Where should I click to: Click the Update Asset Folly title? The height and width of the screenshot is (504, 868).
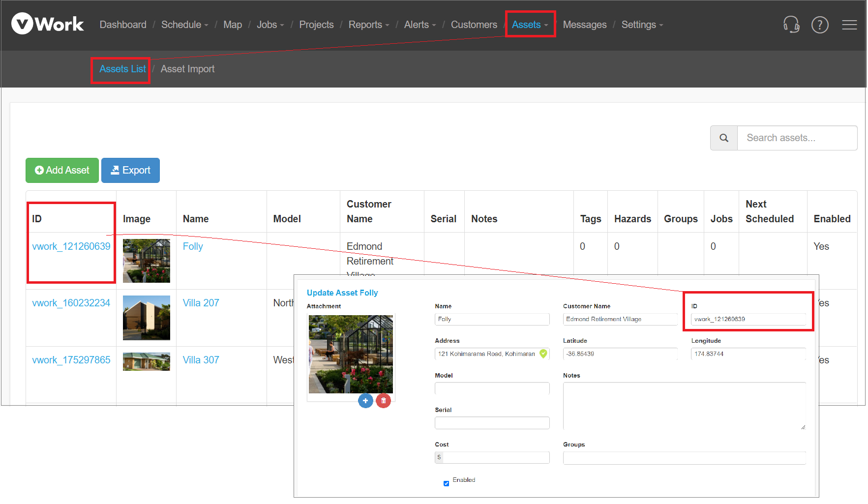click(342, 293)
